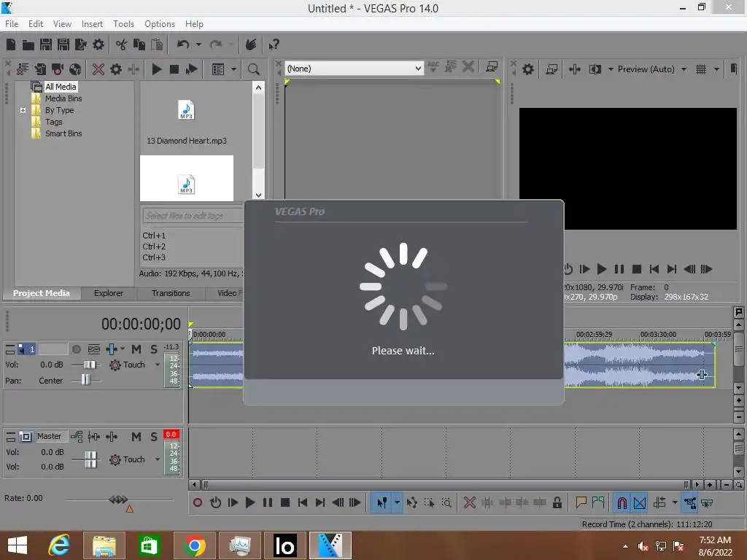Viewport: 747px width, 560px height.
Task: Select the Normal Edit tool
Action: coord(382,503)
